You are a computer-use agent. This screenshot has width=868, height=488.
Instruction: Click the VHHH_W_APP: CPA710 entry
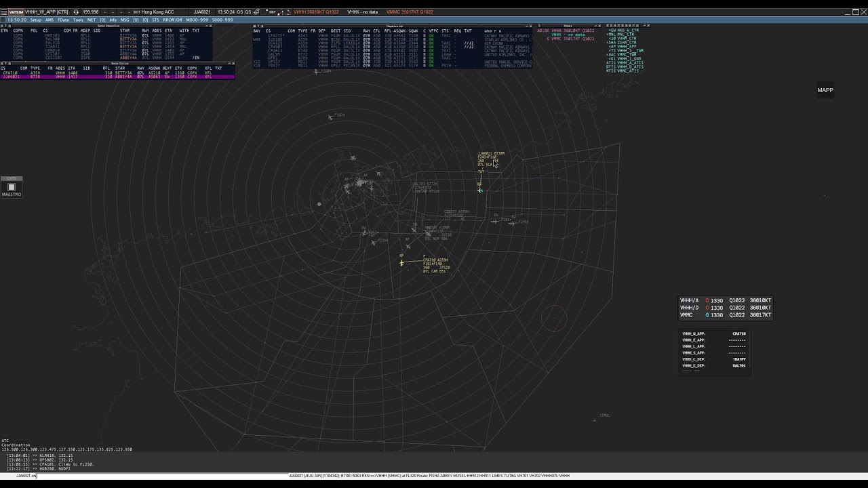click(714, 334)
